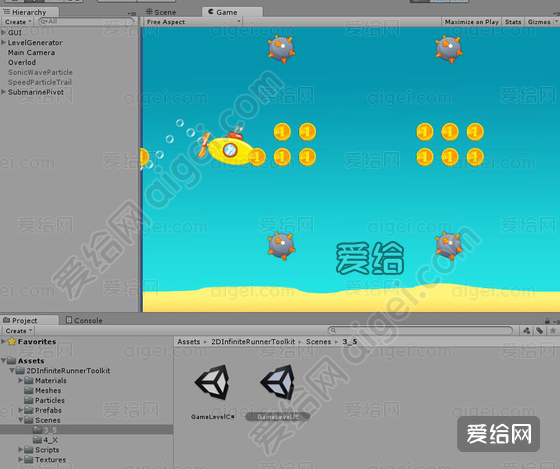560x469 pixels.
Task: Toggle Maximize on Play
Action: 471,22
